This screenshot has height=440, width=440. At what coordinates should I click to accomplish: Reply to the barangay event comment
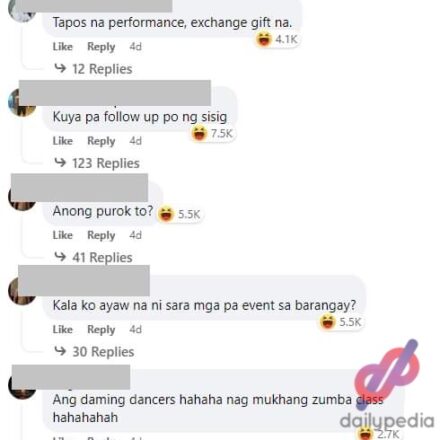pyautogui.click(x=101, y=330)
